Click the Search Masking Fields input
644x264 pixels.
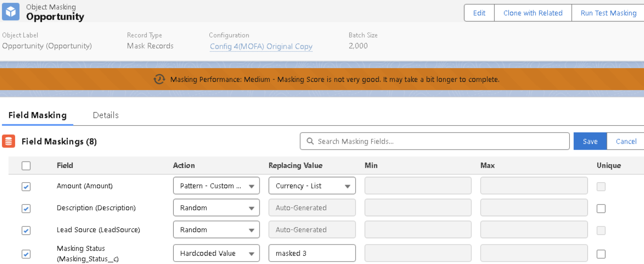click(x=439, y=141)
